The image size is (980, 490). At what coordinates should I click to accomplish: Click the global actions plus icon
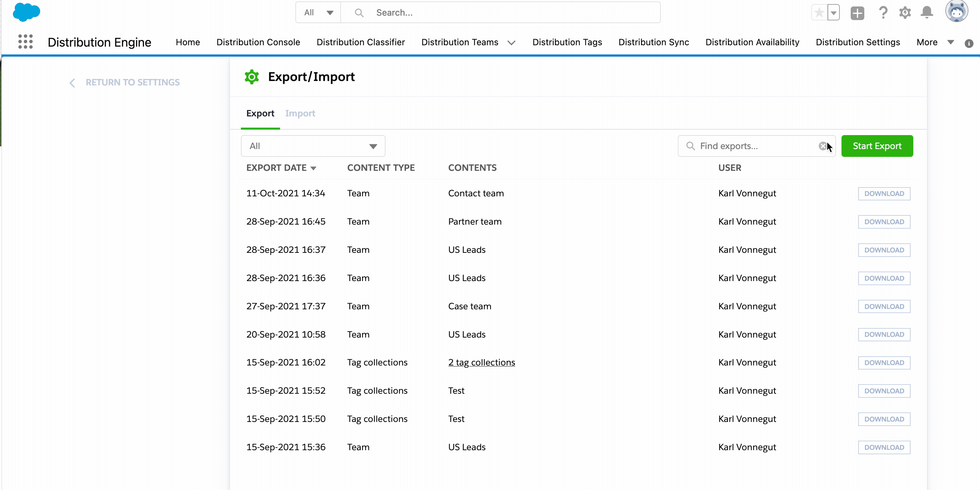pos(857,13)
